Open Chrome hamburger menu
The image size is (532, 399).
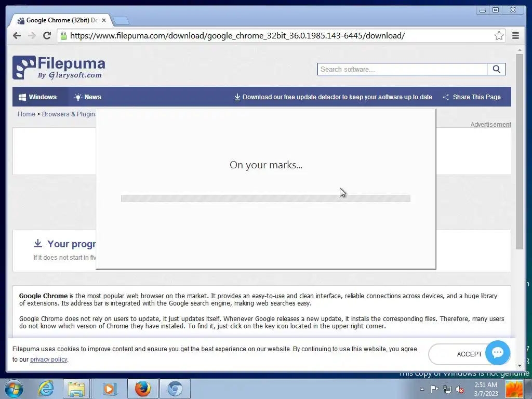point(515,36)
